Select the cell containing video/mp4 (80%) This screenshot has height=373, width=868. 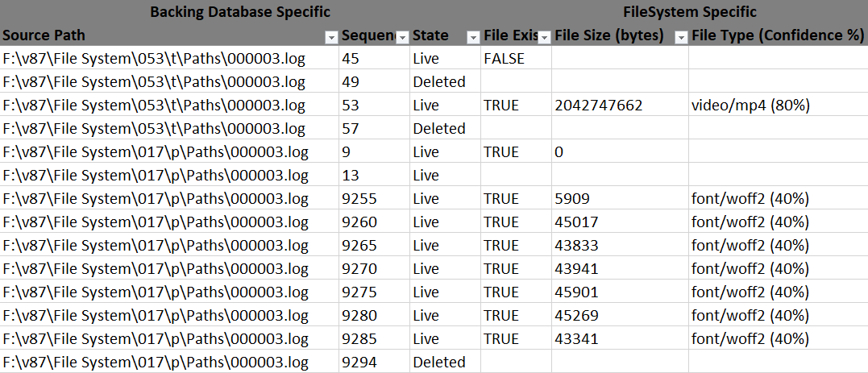(779, 106)
